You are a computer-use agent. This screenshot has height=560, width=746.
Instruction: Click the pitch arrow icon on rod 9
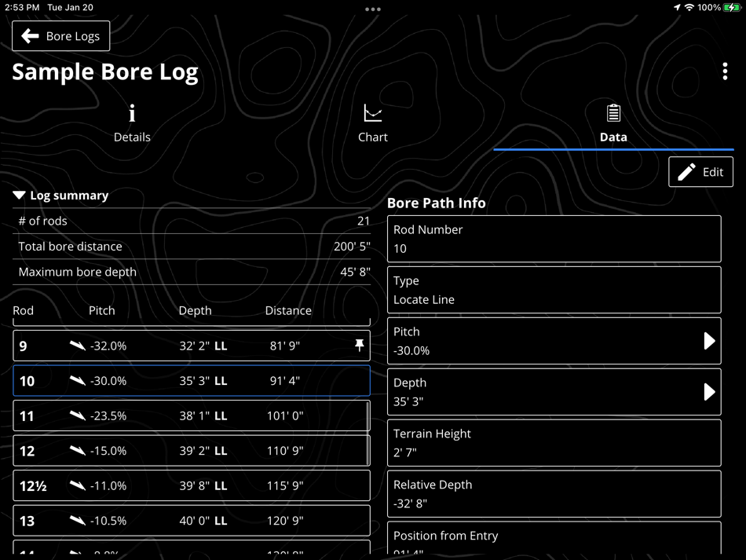point(78,346)
